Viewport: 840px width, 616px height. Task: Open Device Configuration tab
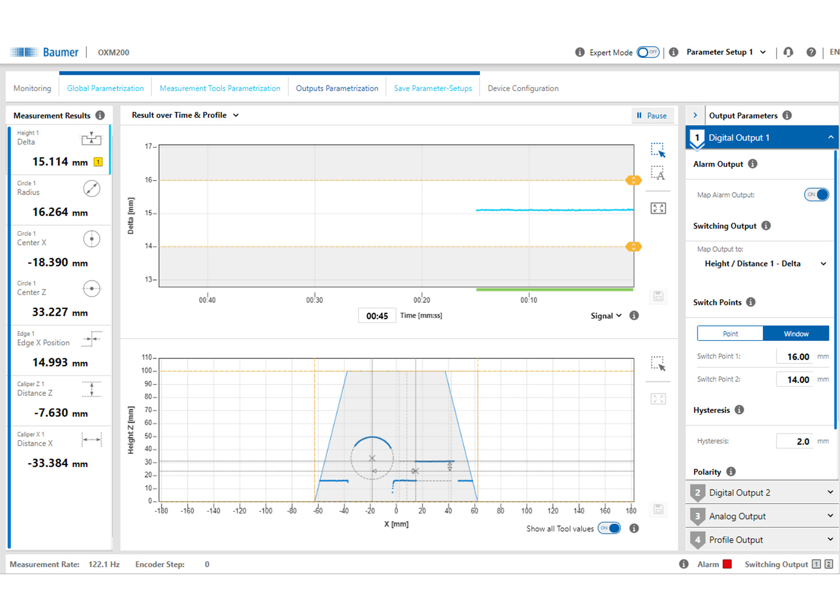click(x=523, y=88)
